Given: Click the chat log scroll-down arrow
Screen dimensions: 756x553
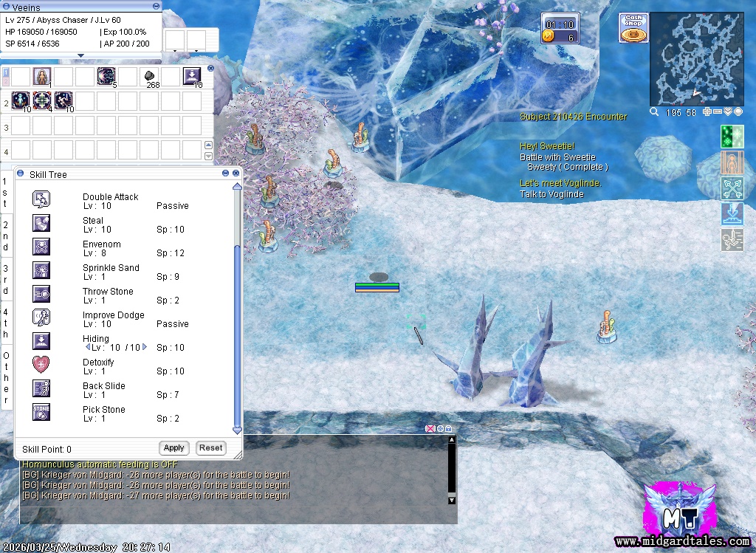Looking at the screenshot, I should point(452,501).
